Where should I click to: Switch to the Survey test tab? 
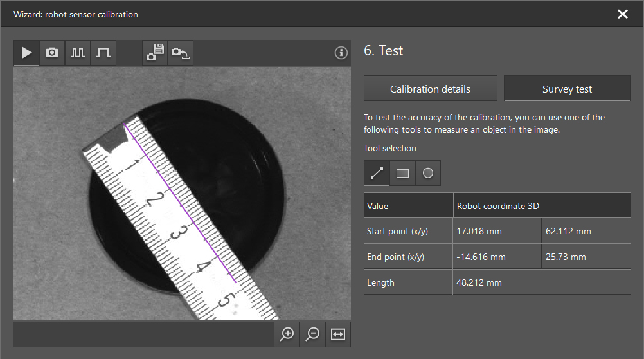(567, 89)
